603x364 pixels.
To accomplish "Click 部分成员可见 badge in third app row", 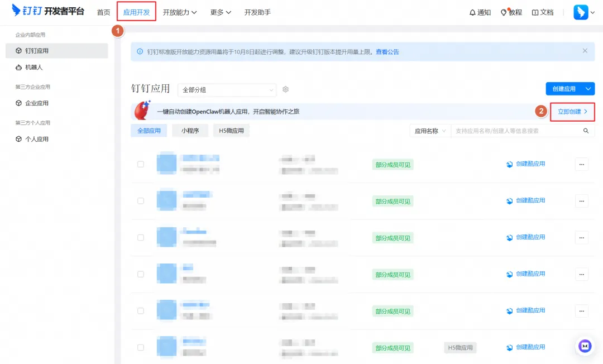I will tap(393, 238).
